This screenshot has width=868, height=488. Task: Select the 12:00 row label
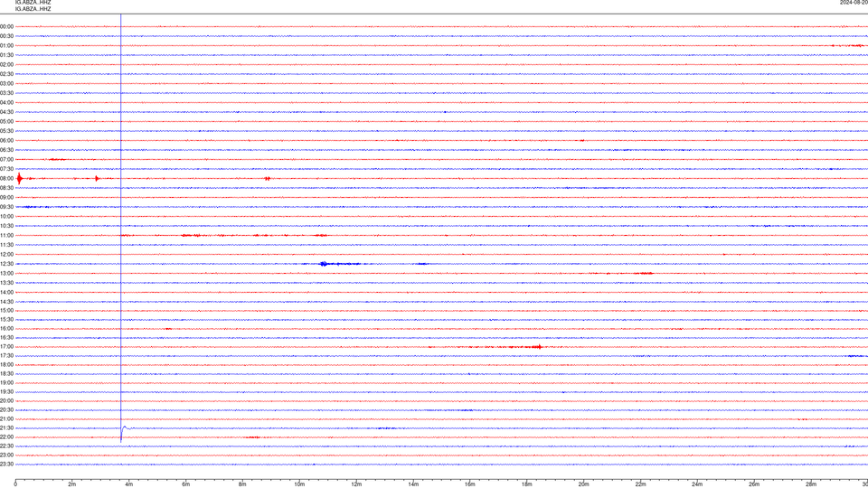(x=6, y=255)
